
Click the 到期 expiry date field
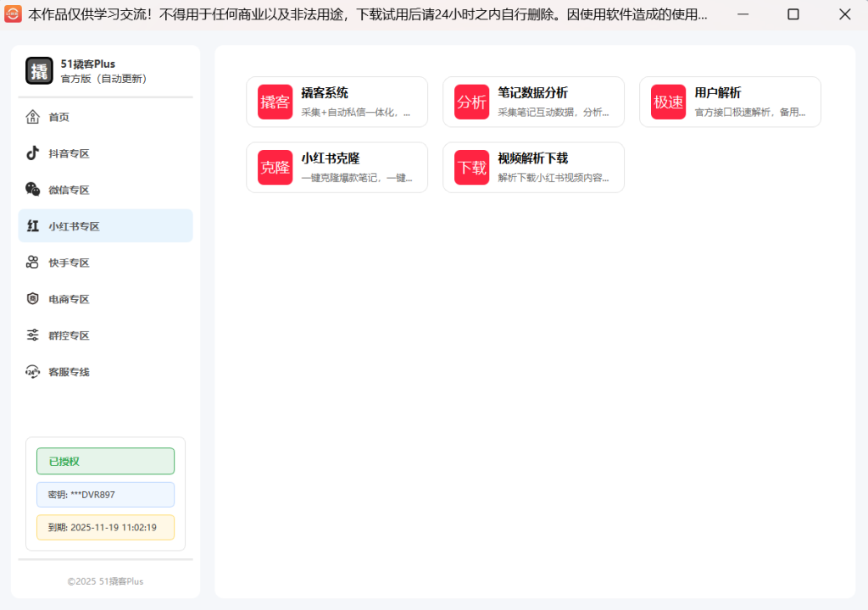click(105, 527)
